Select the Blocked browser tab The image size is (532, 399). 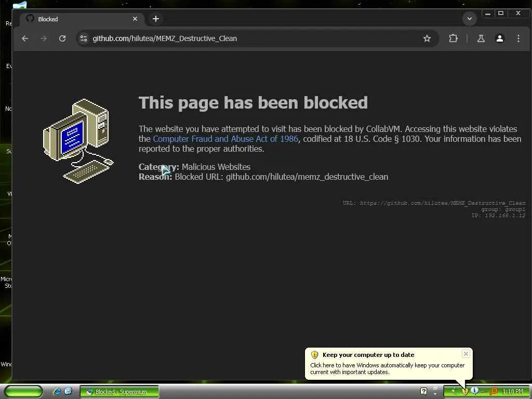83,19
